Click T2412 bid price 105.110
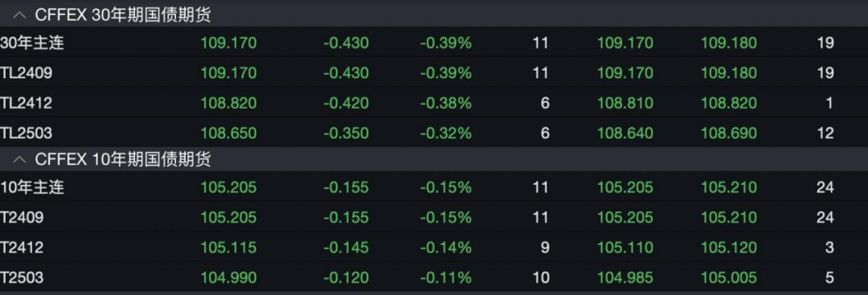Image resolution: width=868 pixels, height=295 pixels. point(625,248)
